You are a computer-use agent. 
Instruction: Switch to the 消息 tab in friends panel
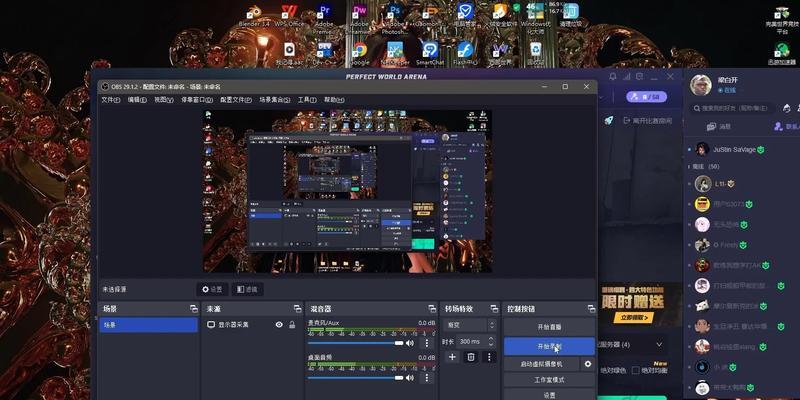click(719, 127)
